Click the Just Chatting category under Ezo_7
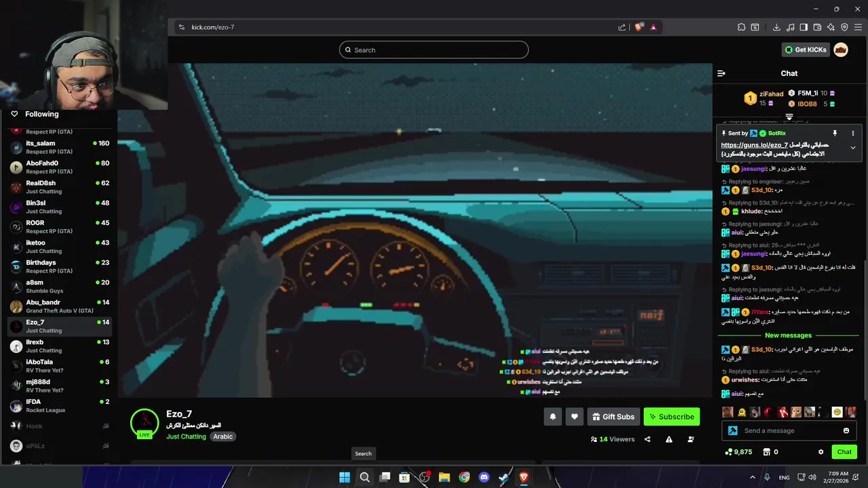The image size is (868, 488). pos(186,436)
